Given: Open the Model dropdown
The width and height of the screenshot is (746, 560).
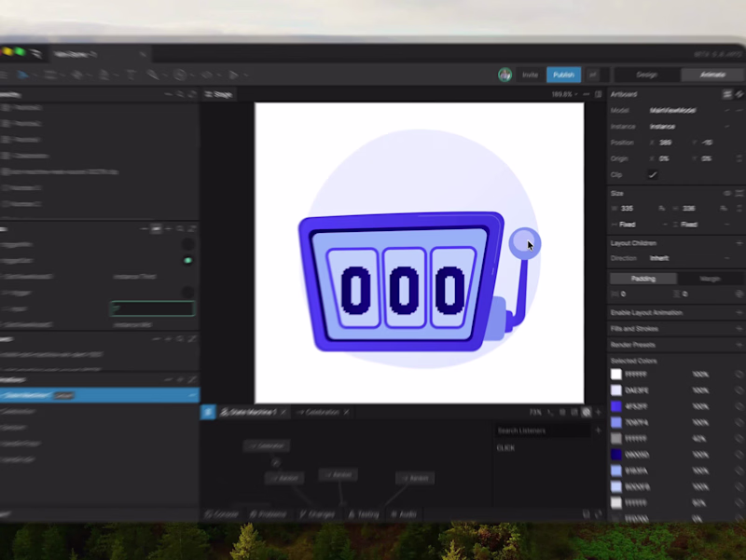Looking at the screenshot, I should (x=690, y=110).
